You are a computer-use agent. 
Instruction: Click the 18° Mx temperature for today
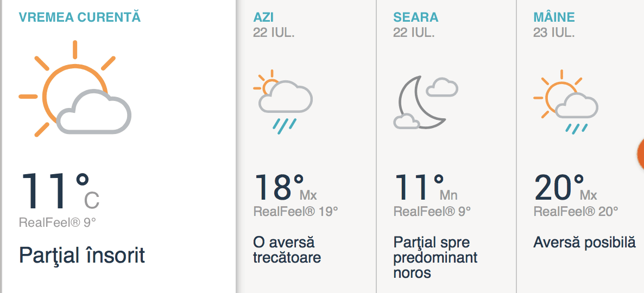[285, 187]
